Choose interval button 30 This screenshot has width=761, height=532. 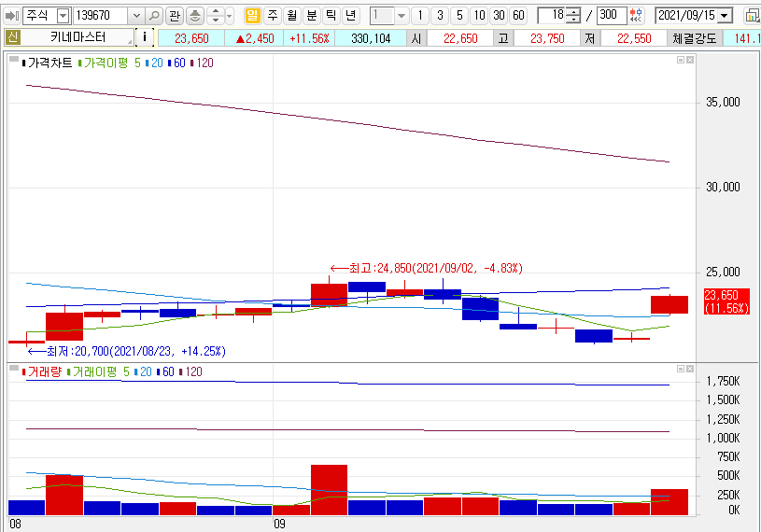pyautogui.click(x=499, y=16)
